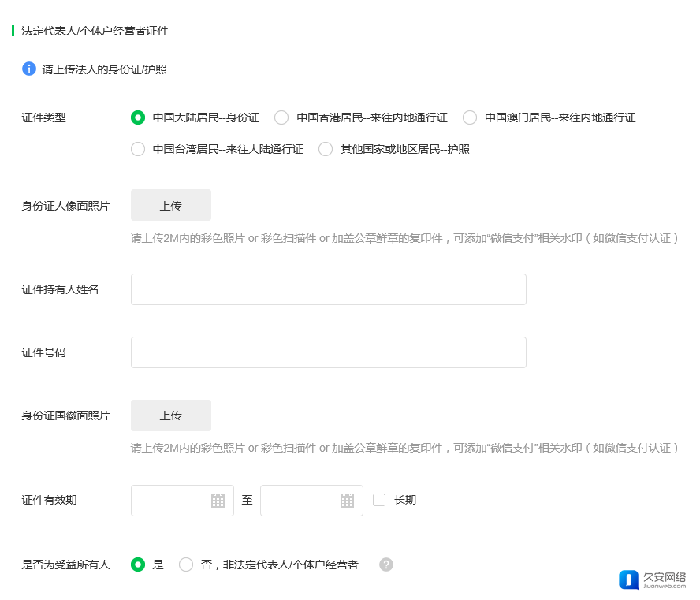Click the blue info icon beside upload notice
This screenshot has width=700, height=600.
29,69
